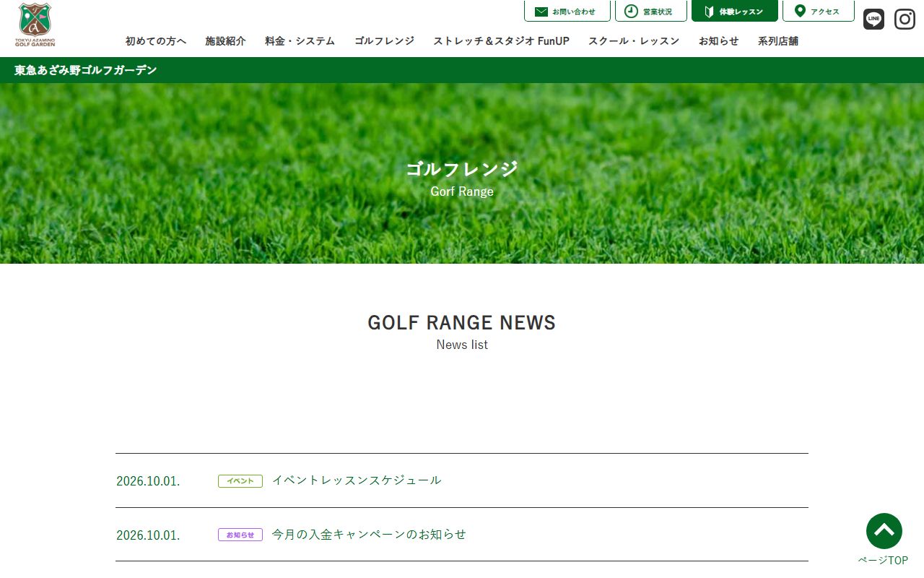Click the 体験レッスン button
Viewport: 924px width, 578px height.
pyautogui.click(x=735, y=11)
